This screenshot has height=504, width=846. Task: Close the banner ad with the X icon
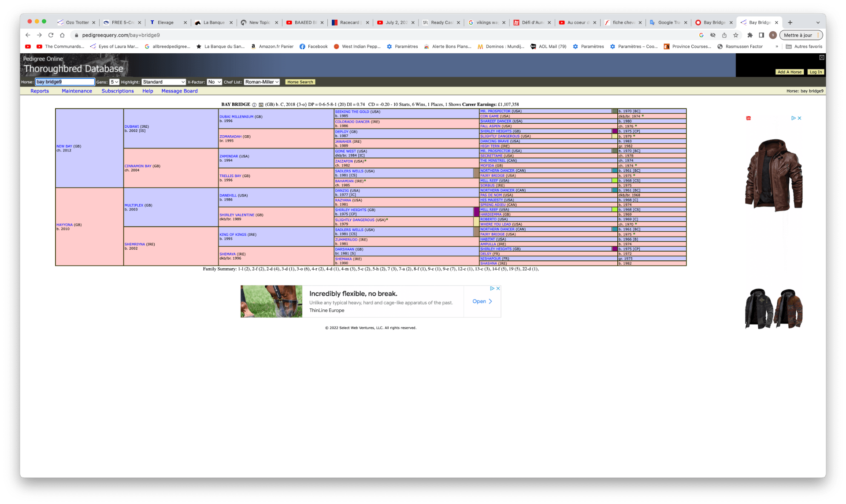click(x=498, y=289)
